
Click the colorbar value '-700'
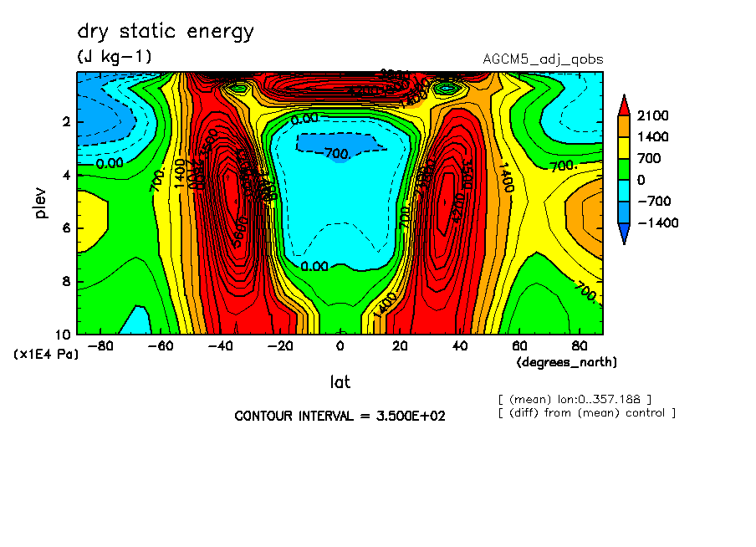pyautogui.click(x=654, y=201)
